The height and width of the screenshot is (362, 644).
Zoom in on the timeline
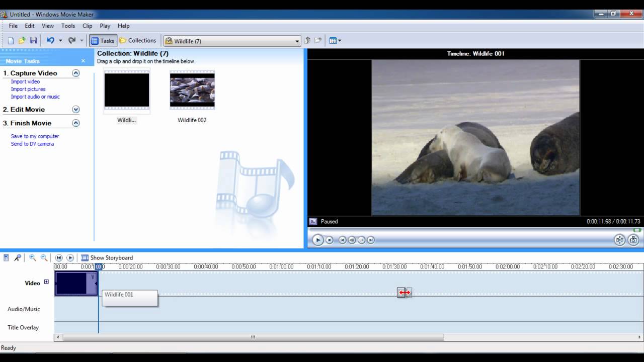pos(33,257)
